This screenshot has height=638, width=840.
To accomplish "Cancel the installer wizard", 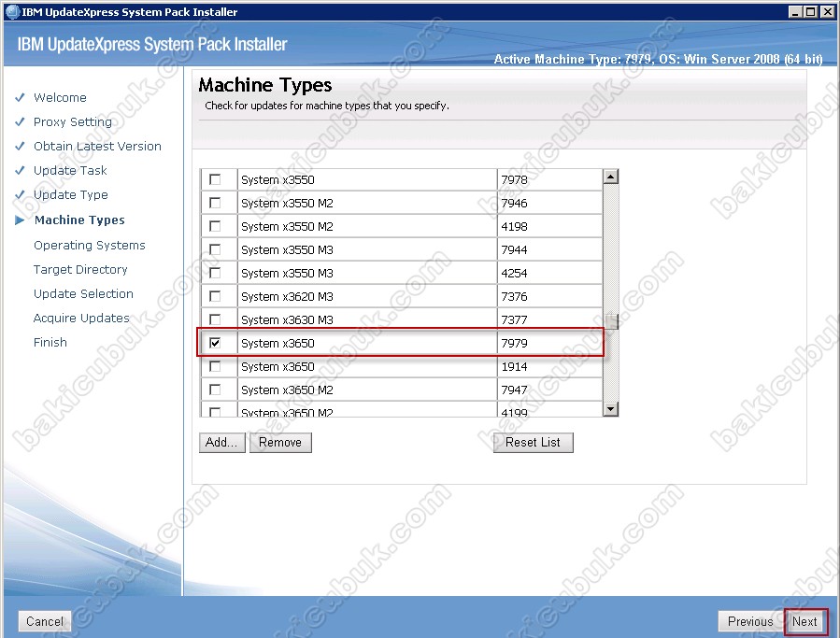I will pos(45,621).
